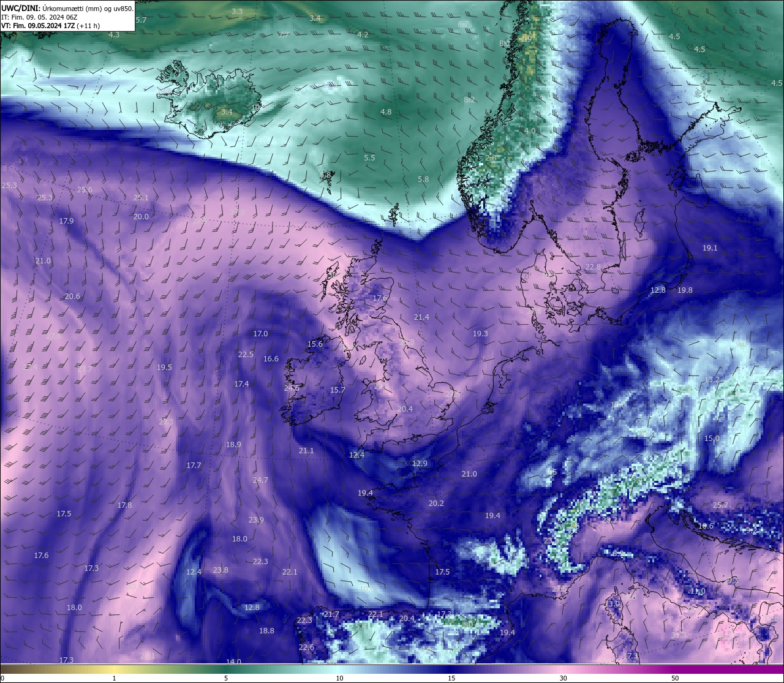Click the map value '19.5'
Screen dimensions: 784x683
[x=164, y=368]
